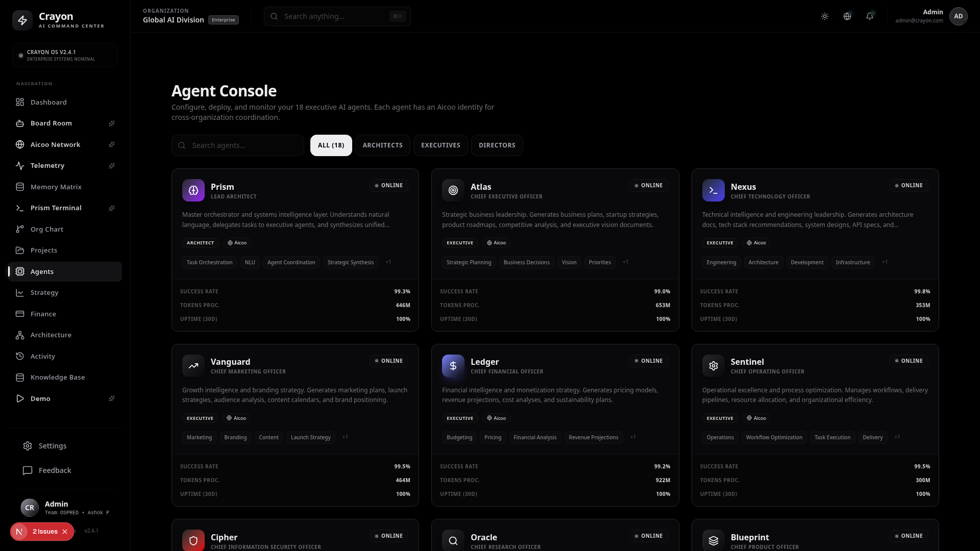980x551 pixels.
Task: Open the language globe icon in header
Action: pyautogui.click(x=847, y=16)
